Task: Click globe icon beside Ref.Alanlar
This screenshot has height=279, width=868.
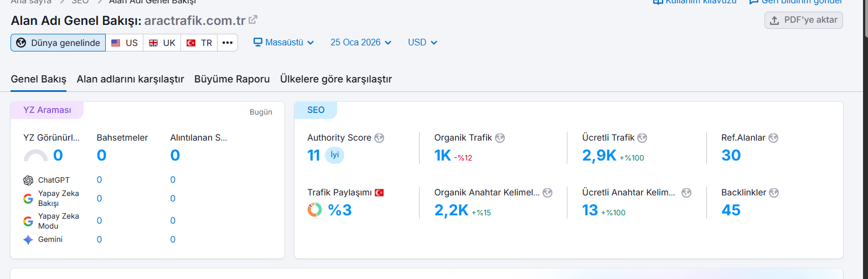Action: 773,138
